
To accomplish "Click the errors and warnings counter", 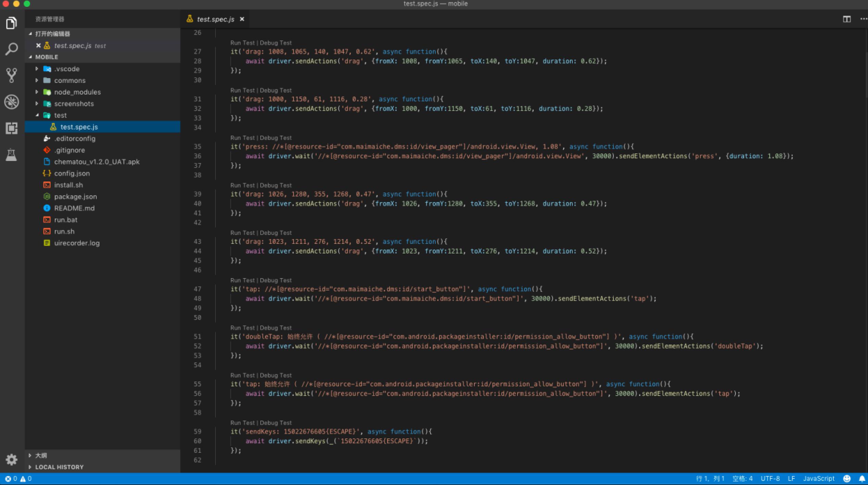I will [18, 478].
